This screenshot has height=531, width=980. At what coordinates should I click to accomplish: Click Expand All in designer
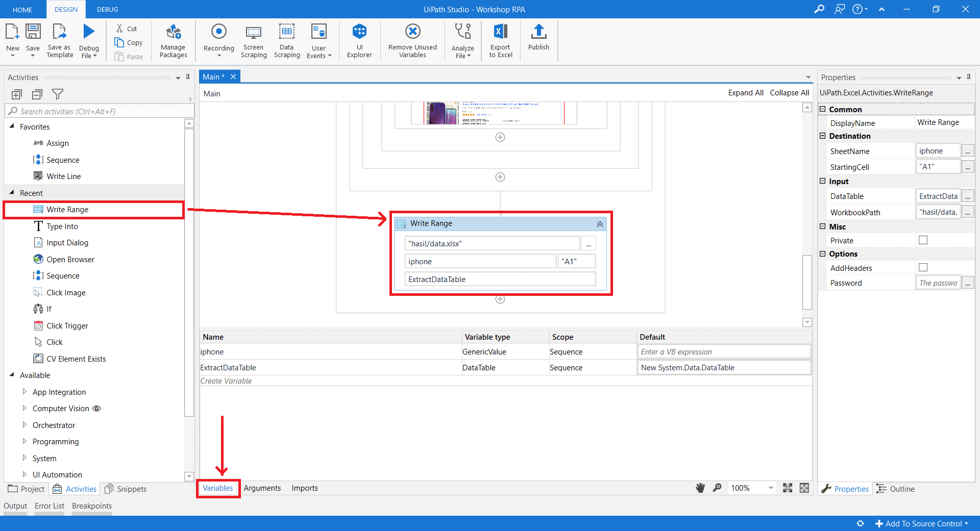point(745,93)
